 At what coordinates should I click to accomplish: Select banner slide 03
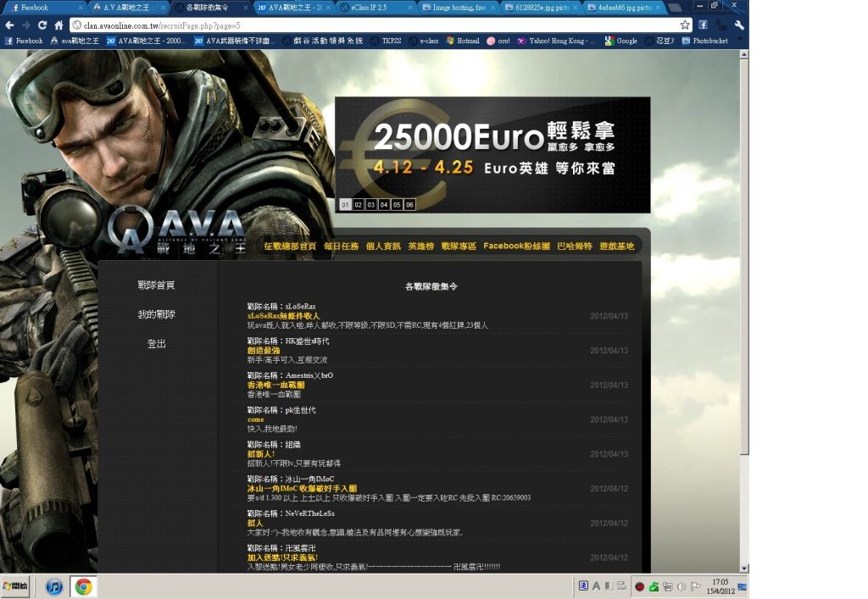tap(371, 205)
